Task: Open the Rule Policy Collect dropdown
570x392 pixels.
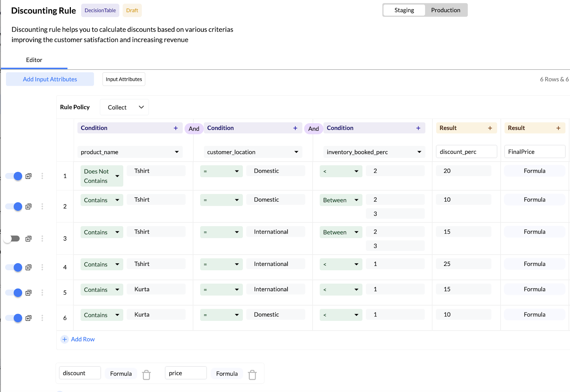Action: (x=124, y=107)
